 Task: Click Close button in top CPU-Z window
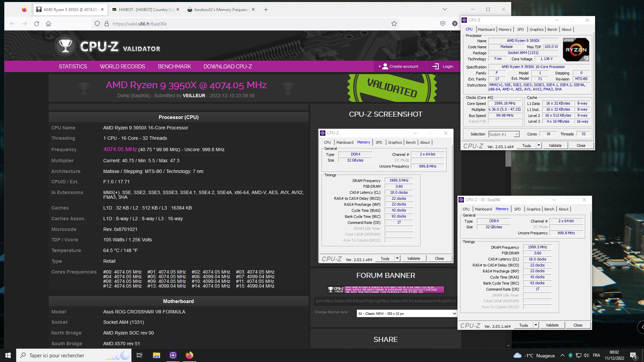pos(581,145)
